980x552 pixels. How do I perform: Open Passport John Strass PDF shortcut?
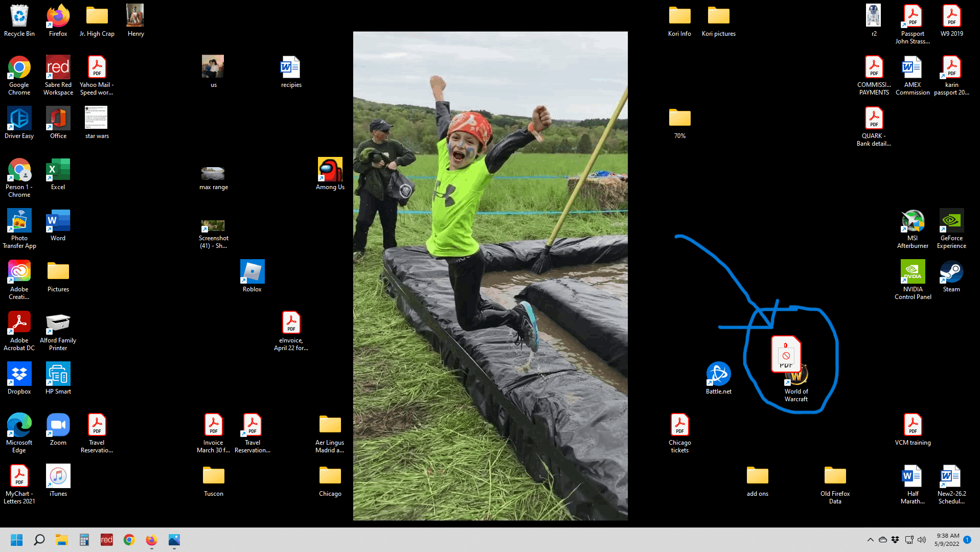point(913,24)
